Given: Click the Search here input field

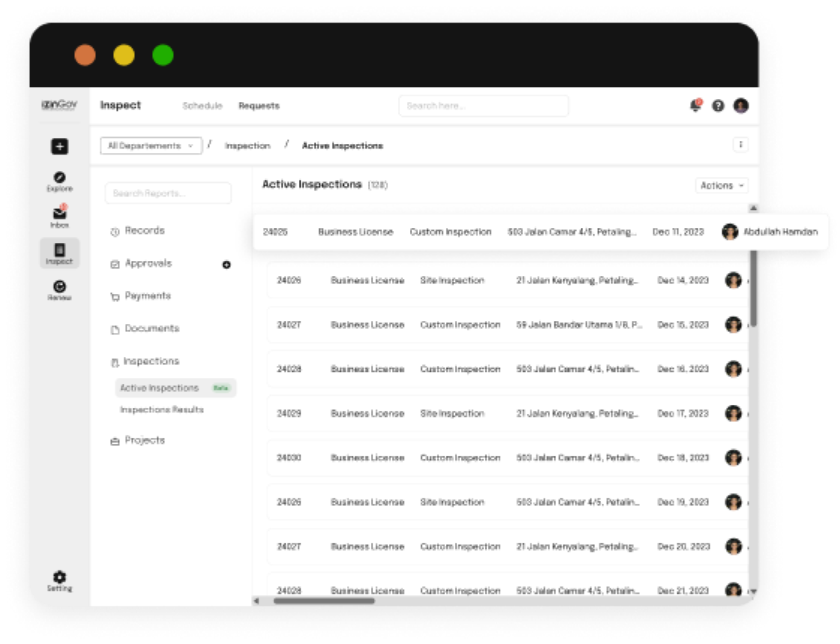Looking at the screenshot, I should 483,106.
